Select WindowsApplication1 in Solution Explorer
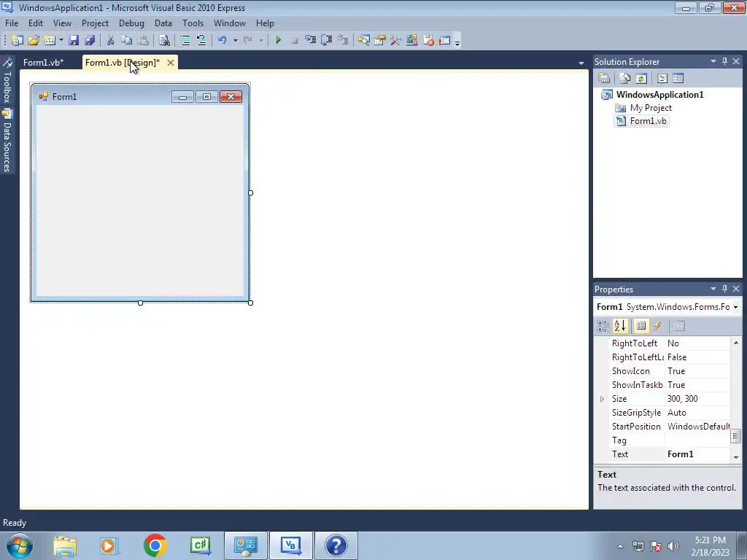The image size is (747, 560). [x=659, y=94]
